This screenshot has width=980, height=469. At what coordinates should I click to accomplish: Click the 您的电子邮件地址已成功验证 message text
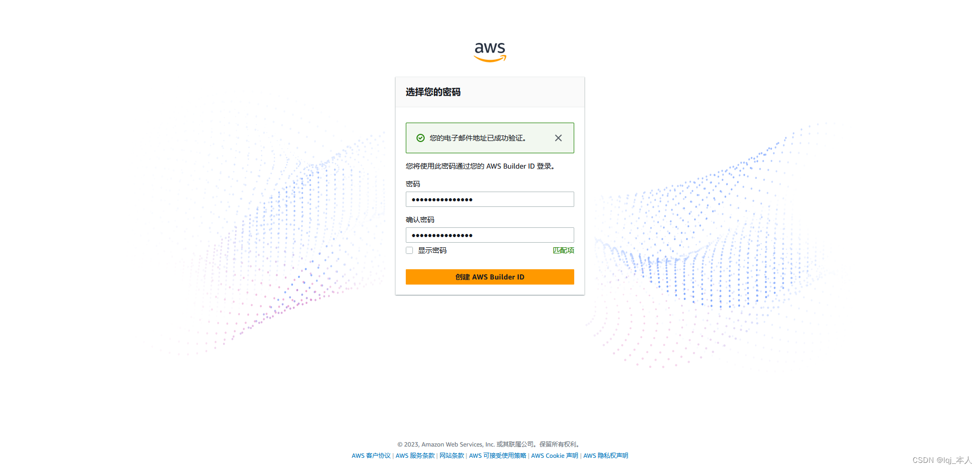pyautogui.click(x=478, y=138)
